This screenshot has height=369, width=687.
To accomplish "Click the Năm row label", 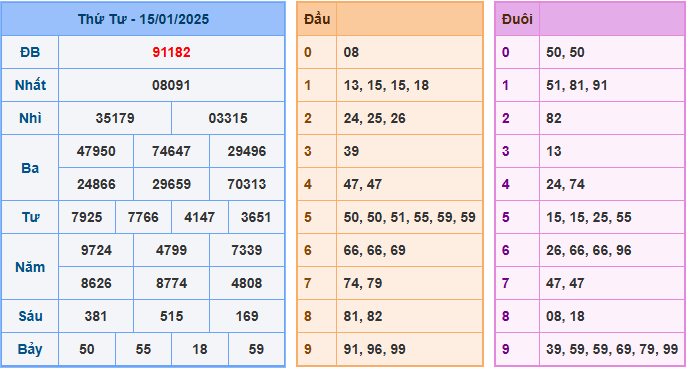I will coord(30,267).
